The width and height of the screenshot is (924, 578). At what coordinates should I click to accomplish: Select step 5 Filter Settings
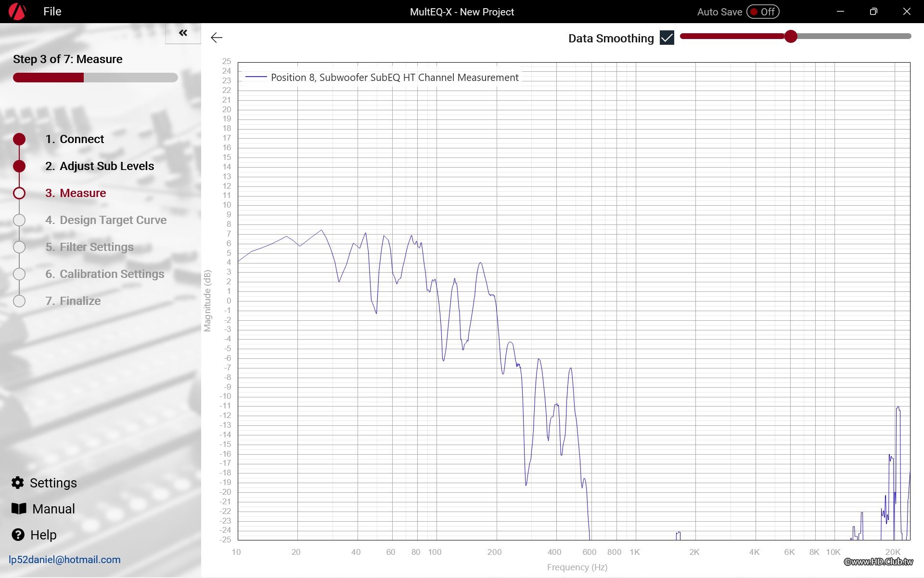pyautogui.click(x=90, y=247)
